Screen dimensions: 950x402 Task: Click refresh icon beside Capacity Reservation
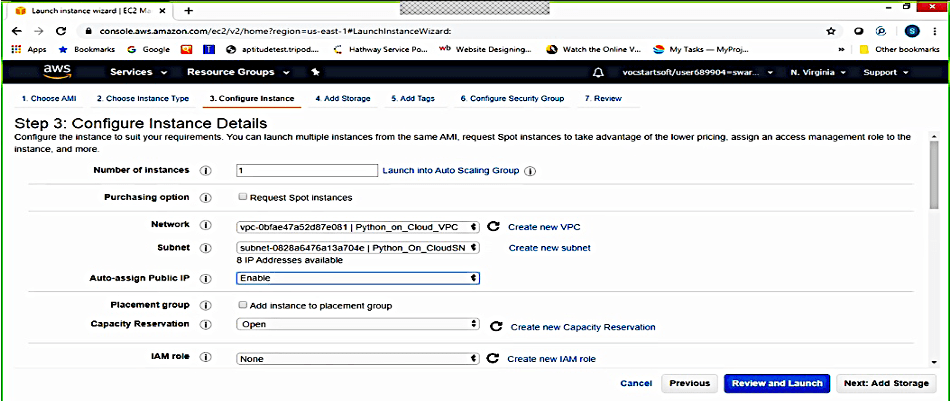pyautogui.click(x=495, y=327)
